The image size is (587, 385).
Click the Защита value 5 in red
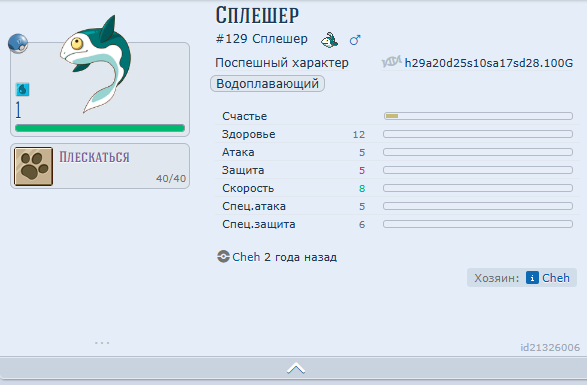point(362,170)
